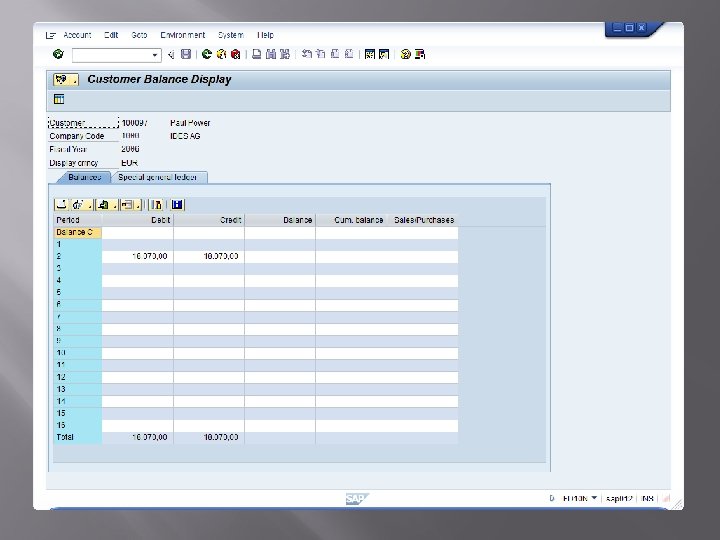
Task: Click the Credit column header
Action: (209, 220)
